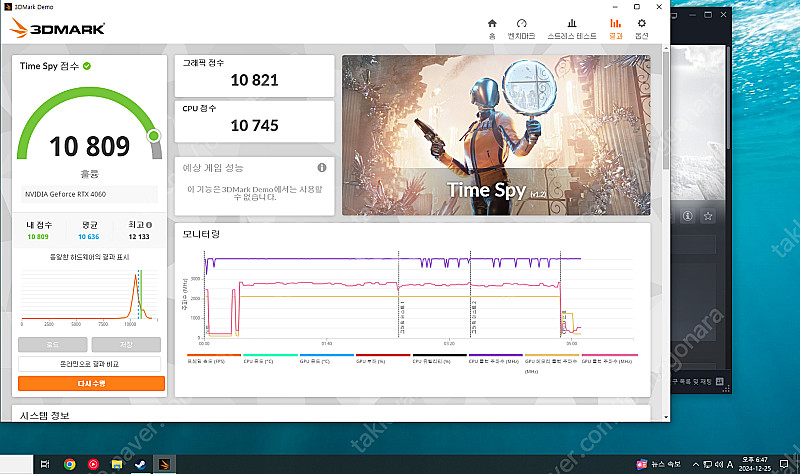Click the best score info icon
The height and width of the screenshot is (474, 800).
(149, 225)
